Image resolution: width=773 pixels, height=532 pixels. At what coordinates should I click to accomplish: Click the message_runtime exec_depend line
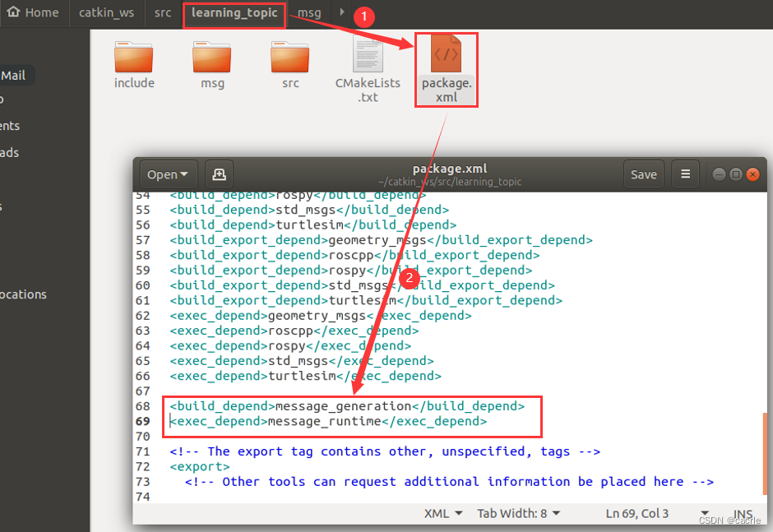(x=328, y=421)
